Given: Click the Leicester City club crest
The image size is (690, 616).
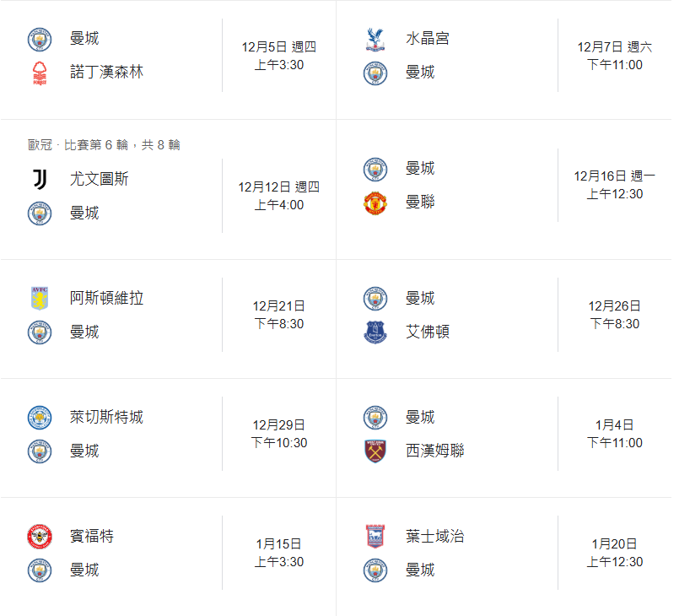Looking at the screenshot, I should click(x=39, y=418).
